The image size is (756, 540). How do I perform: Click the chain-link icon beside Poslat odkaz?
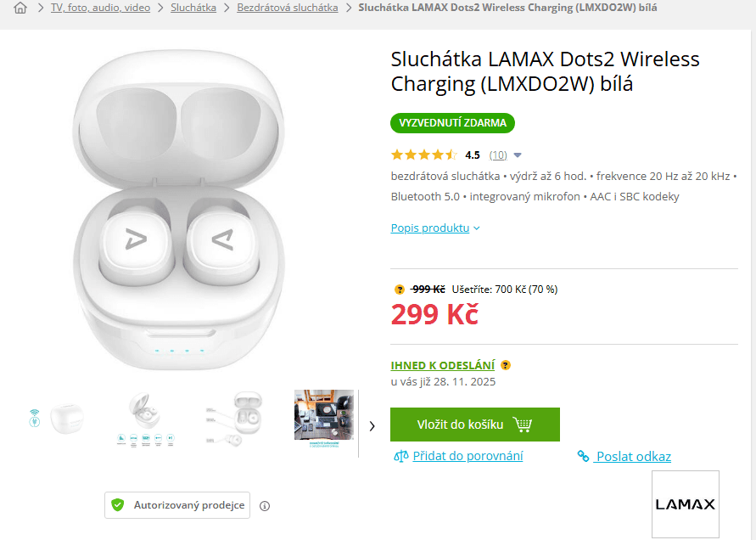coord(583,456)
